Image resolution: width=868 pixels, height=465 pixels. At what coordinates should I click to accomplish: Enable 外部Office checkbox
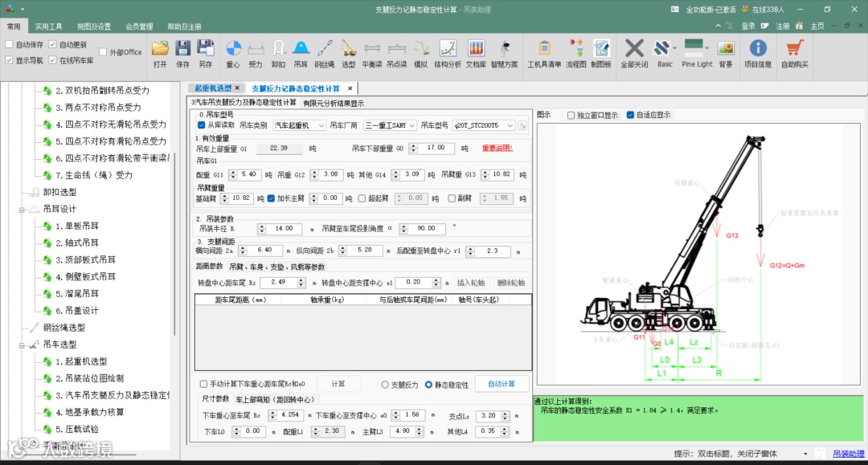pos(103,52)
